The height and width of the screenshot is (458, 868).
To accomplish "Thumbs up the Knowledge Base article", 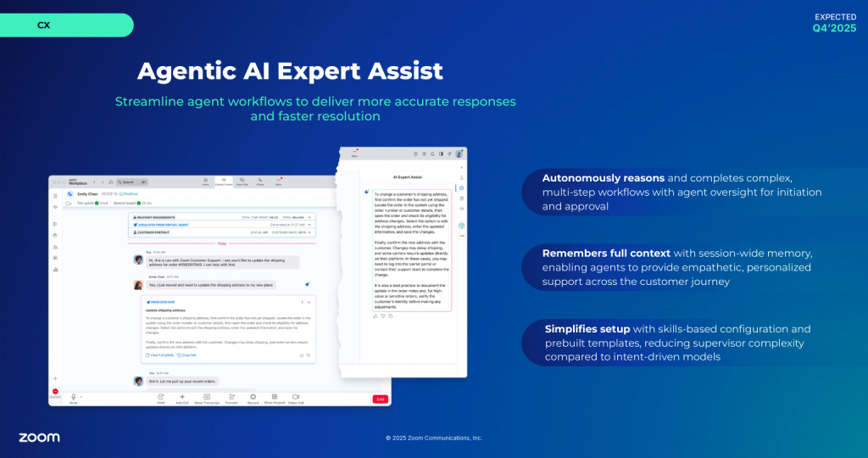I will pos(302,355).
